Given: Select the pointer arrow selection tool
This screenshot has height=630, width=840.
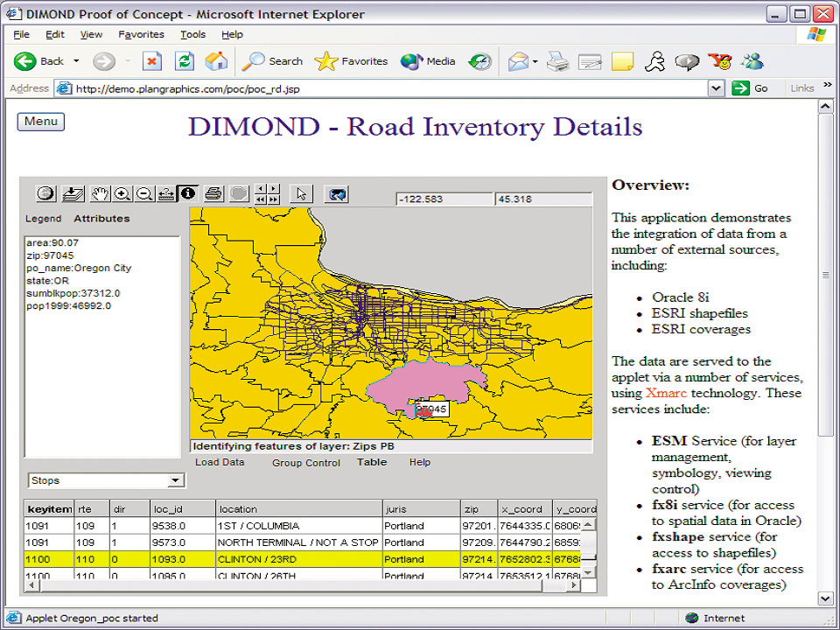Looking at the screenshot, I should coord(301,193).
